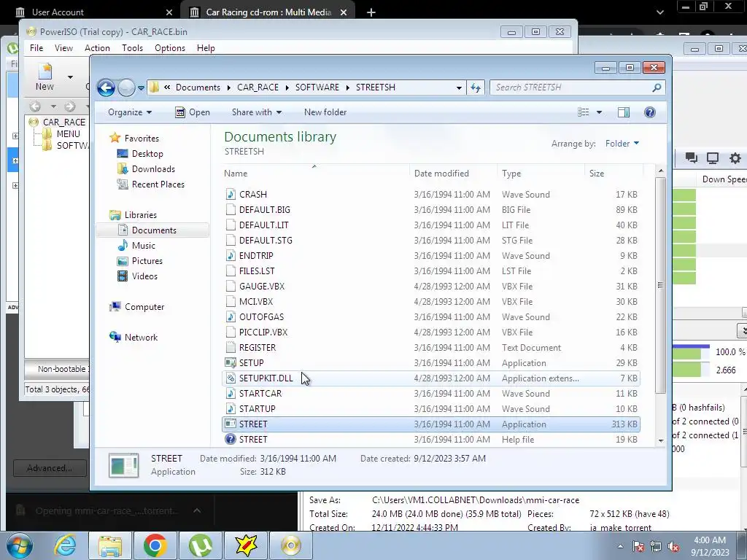747x560 pixels.
Task: Click the Open toolbar button
Action: coord(193,112)
